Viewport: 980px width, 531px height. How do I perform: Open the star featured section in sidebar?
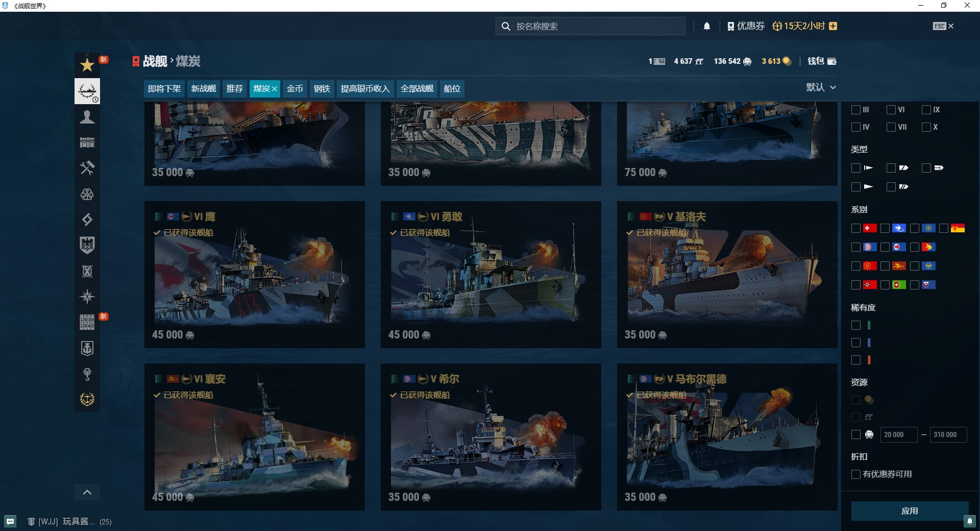coord(87,65)
